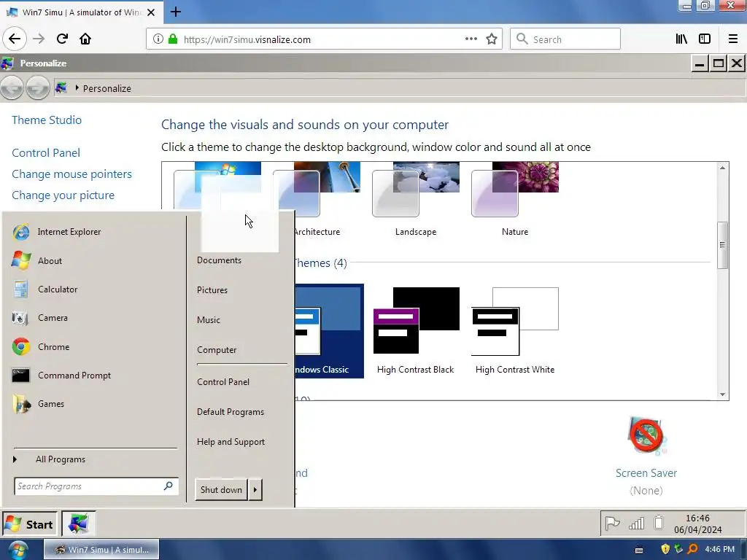
Task: Click the network signal tray icon
Action: [x=636, y=524]
